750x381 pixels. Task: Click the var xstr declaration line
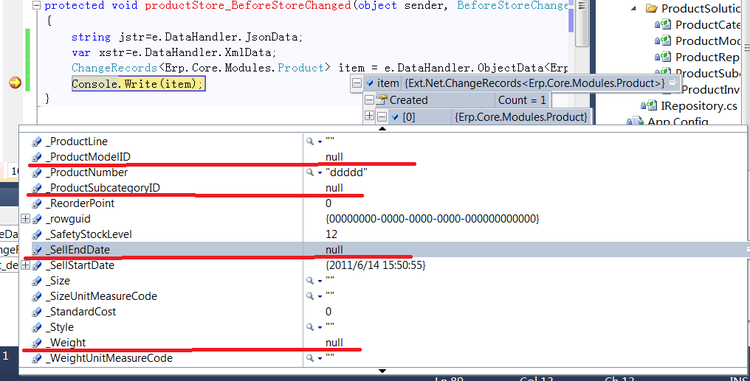[174, 52]
